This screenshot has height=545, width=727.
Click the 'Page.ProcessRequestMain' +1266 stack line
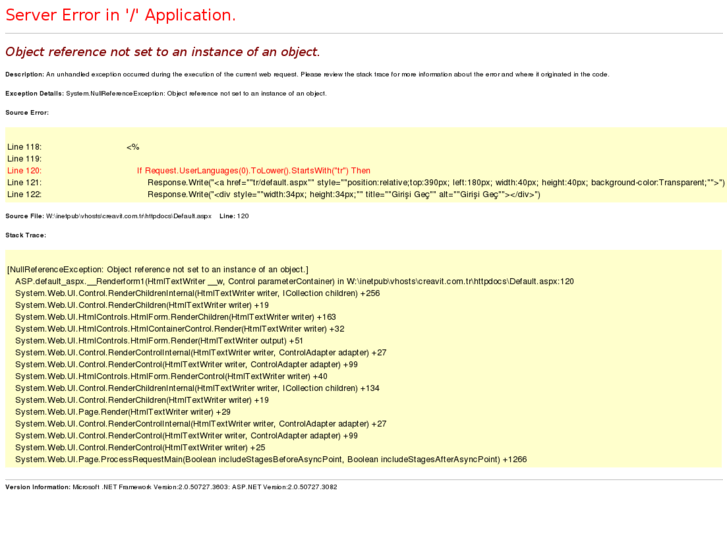pos(271,460)
